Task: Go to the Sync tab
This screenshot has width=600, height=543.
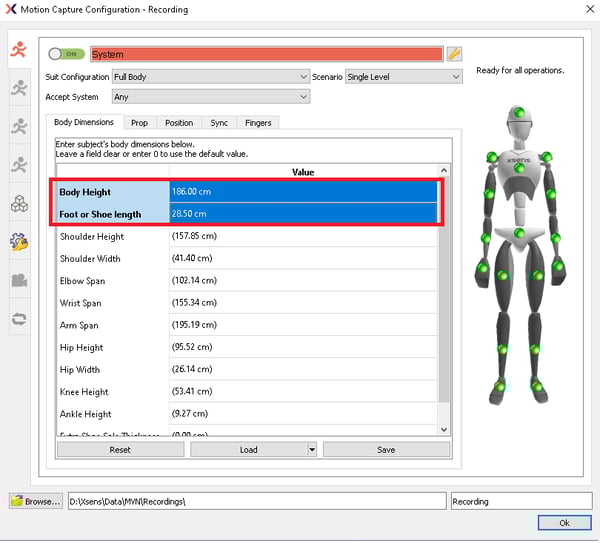Action: point(219,123)
